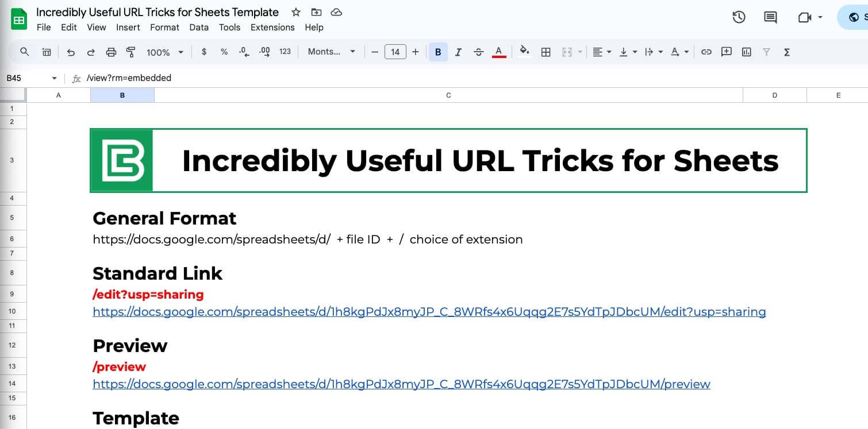Screen dimensions: 868x429
Task: Open the Extensions menu
Action: click(x=272, y=27)
